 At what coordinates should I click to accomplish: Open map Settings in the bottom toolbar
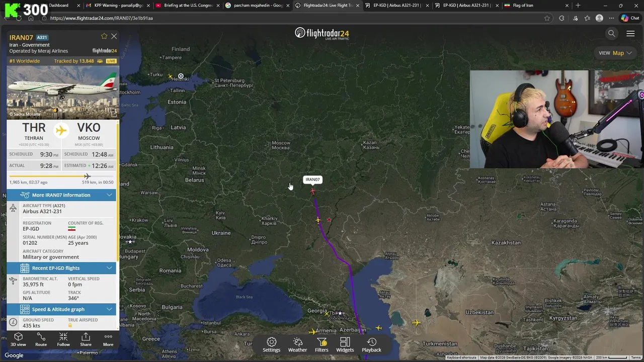[271, 345]
